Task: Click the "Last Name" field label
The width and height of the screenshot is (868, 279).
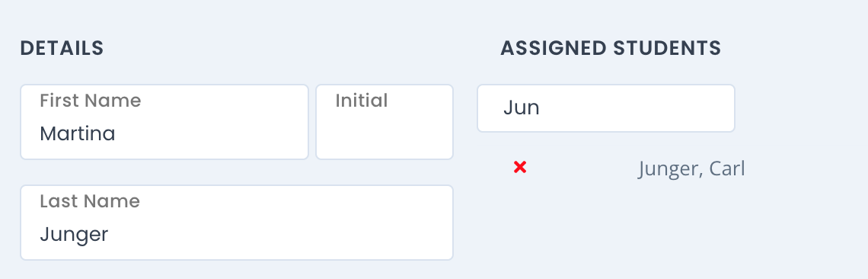Action: pos(90,200)
